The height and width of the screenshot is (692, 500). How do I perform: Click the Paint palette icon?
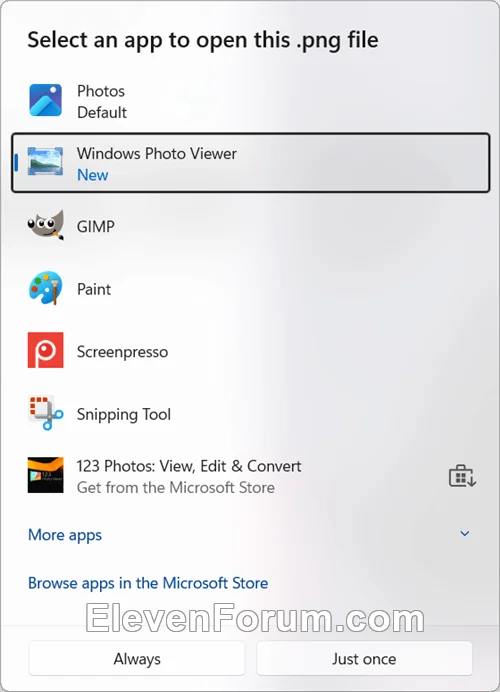[x=45, y=288]
